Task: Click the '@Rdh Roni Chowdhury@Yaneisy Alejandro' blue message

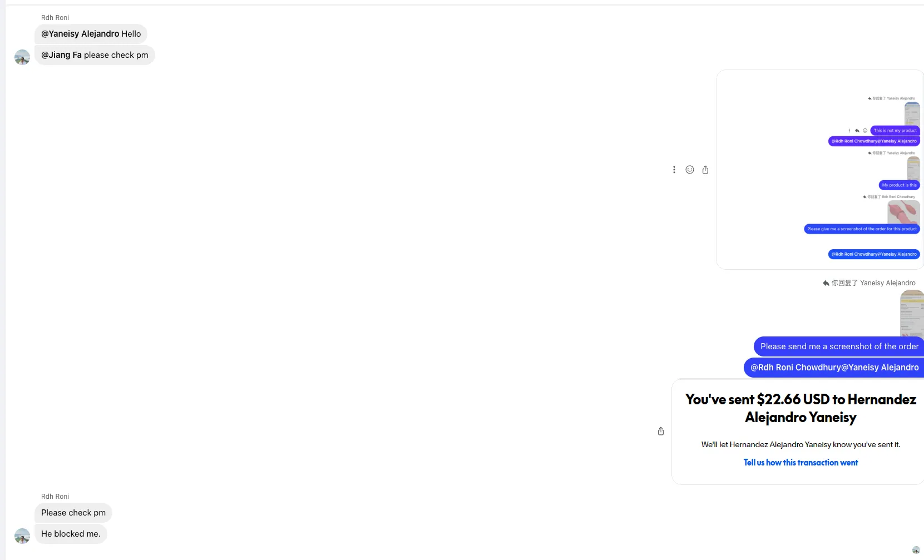Action: [x=834, y=368]
